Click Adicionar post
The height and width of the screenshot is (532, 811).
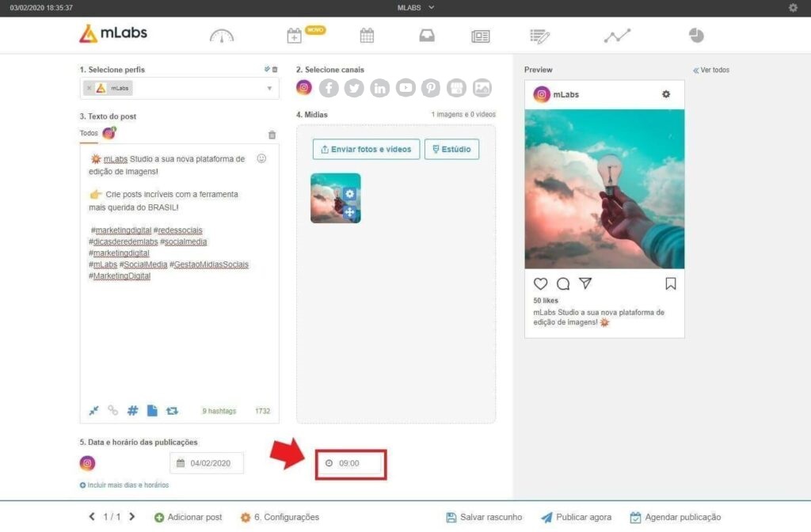pos(188,517)
